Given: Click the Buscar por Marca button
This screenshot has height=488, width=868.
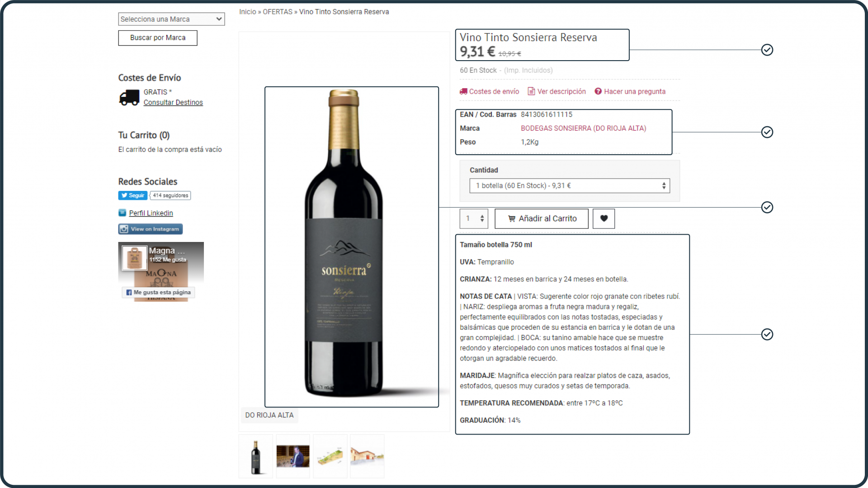Looking at the screenshot, I should tap(158, 38).
